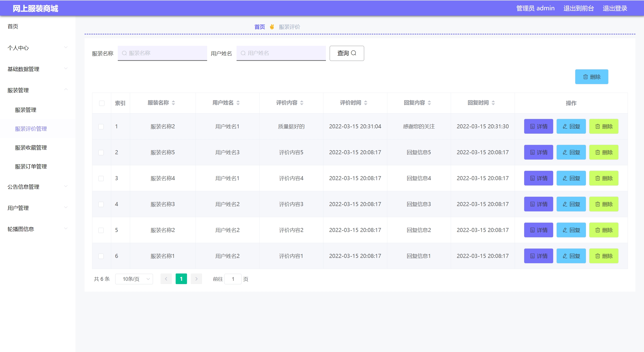Click the blue bulk 删除 trash button

[x=591, y=77]
